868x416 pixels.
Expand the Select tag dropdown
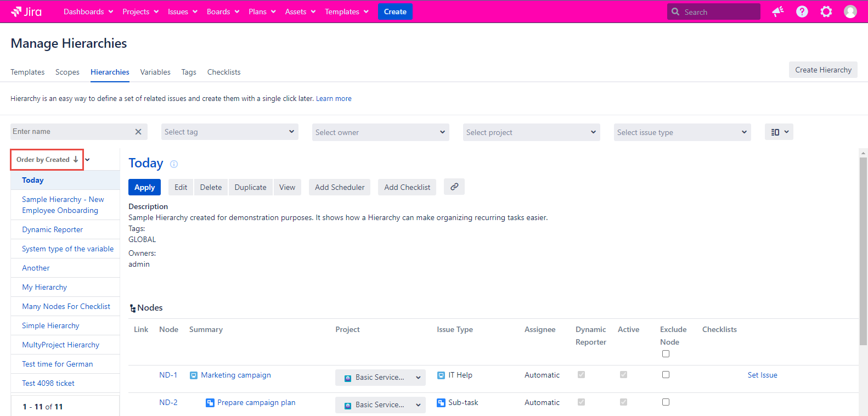230,132
